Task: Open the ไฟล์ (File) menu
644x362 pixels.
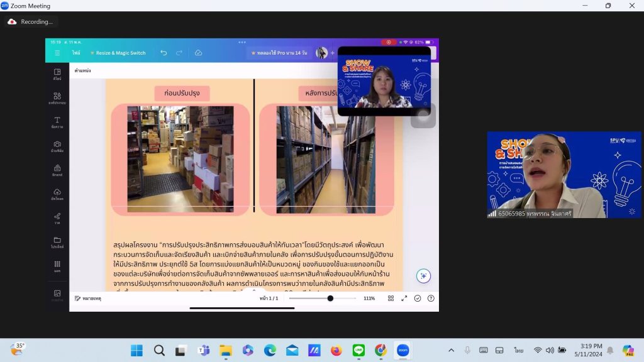Action: pyautogui.click(x=76, y=53)
